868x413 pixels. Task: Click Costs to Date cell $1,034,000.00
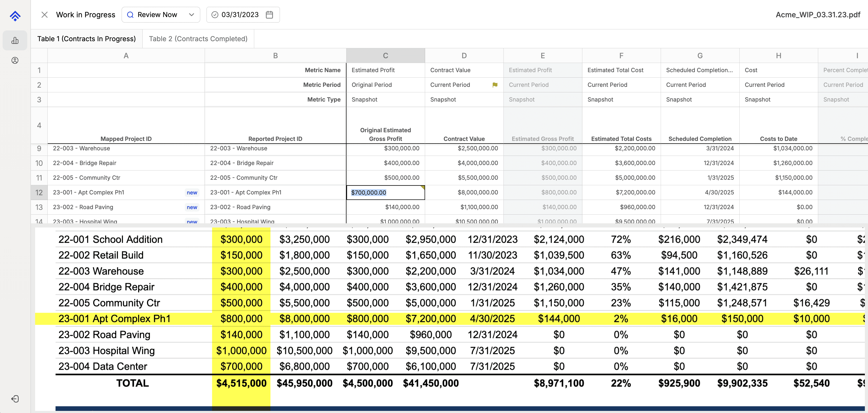tap(778, 149)
